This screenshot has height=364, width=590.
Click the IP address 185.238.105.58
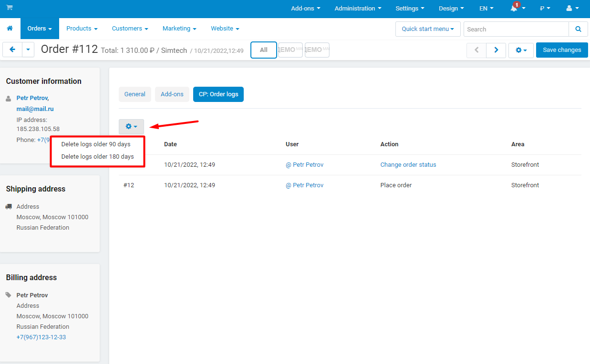(x=38, y=129)
